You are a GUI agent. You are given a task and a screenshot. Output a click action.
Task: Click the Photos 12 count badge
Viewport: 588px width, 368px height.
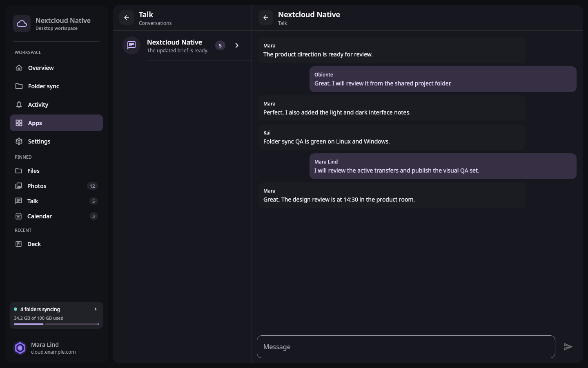pos(92,186)
